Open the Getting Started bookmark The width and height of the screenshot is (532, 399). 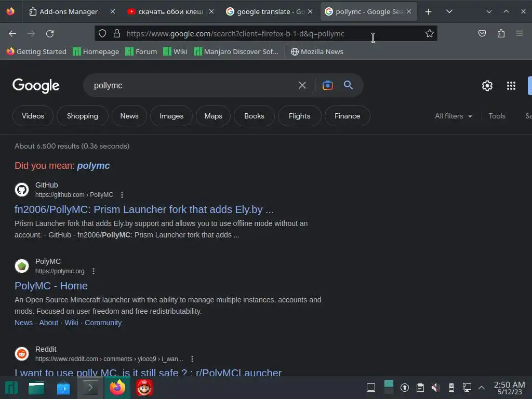click(36, 51)
